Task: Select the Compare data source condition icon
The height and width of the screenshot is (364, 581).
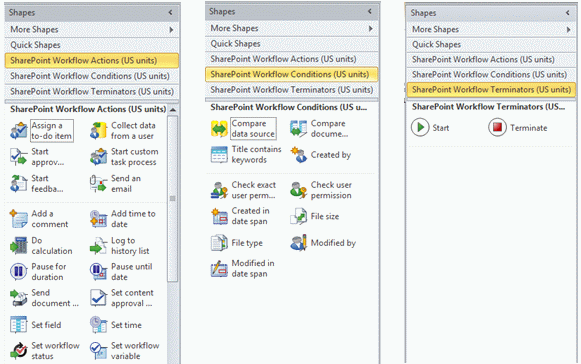Action: tap(219, 129)
